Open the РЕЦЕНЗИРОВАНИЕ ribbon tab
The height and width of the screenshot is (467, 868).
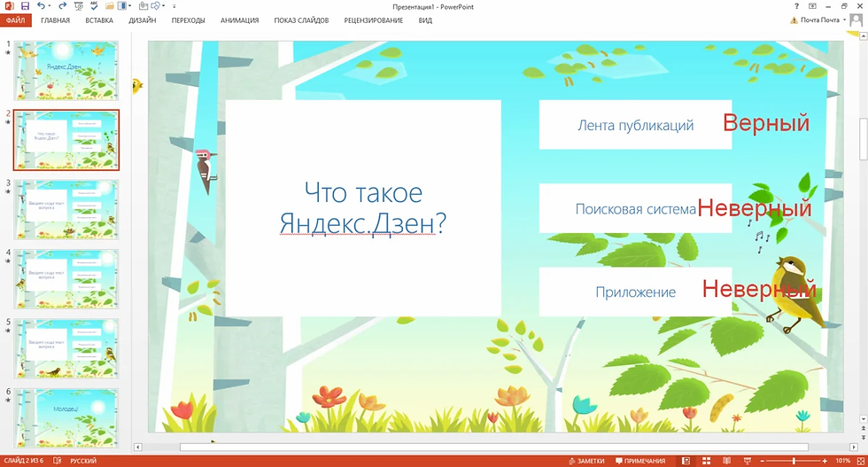374,20
